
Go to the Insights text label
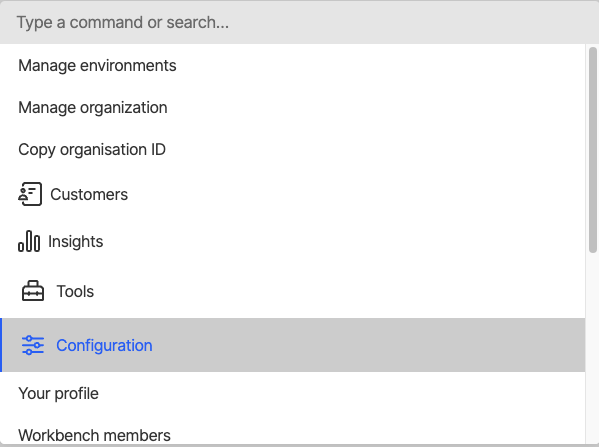tap(76, 241)
